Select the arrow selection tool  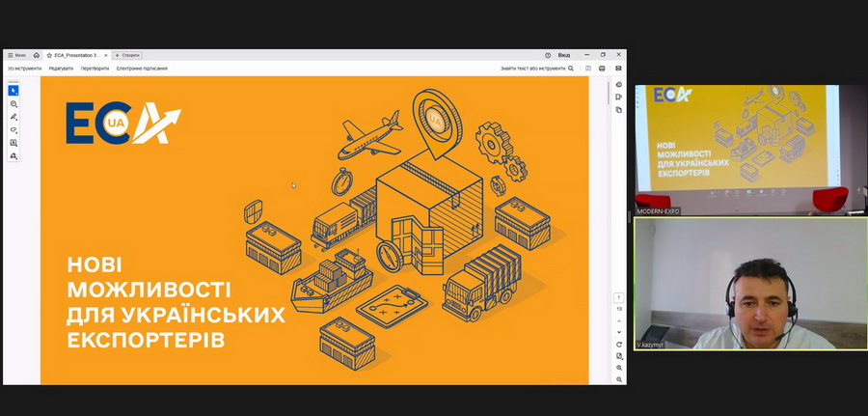(14, 91)
